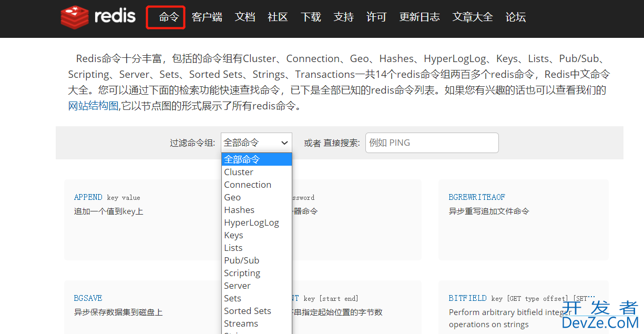Choose Server in the dropdown
Screen dimensions: 644x334
pyautogui.click(x=257, y=286)
